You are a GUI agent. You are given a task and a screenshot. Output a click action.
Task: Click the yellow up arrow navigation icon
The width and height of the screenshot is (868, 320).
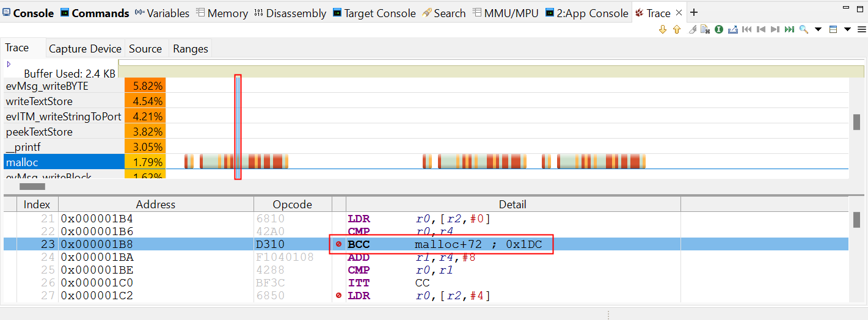click(677, 29)
